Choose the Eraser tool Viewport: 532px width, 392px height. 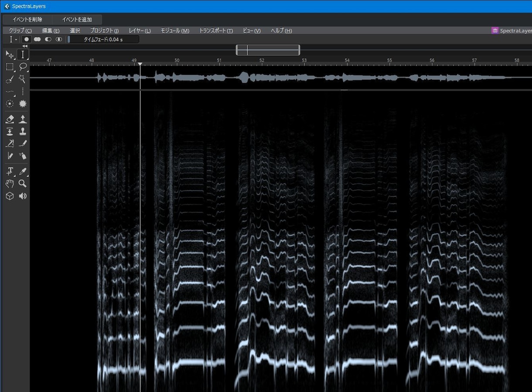[10, 119]
